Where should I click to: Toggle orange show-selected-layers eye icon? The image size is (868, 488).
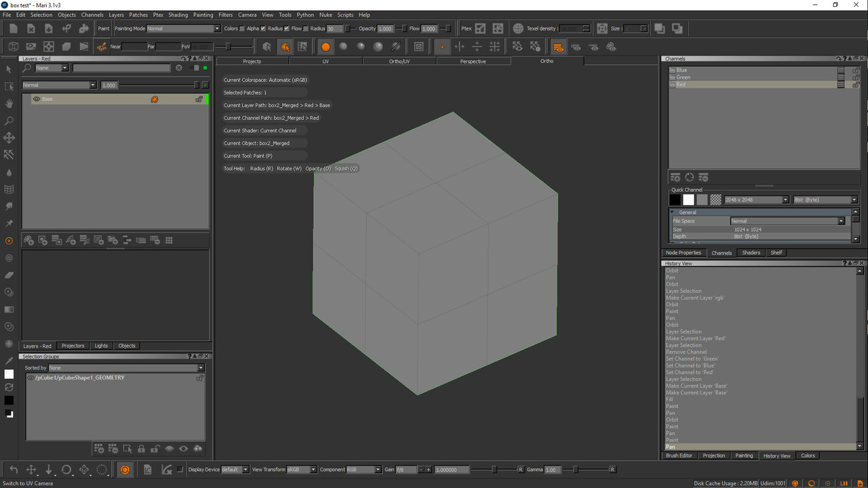pos(557,47)
